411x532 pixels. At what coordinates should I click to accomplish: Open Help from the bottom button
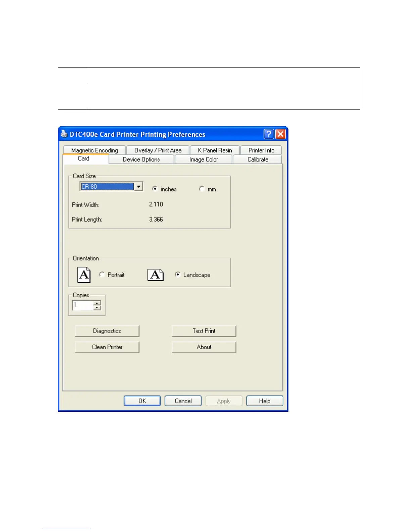pyautogui.click(x=265, y=401)
